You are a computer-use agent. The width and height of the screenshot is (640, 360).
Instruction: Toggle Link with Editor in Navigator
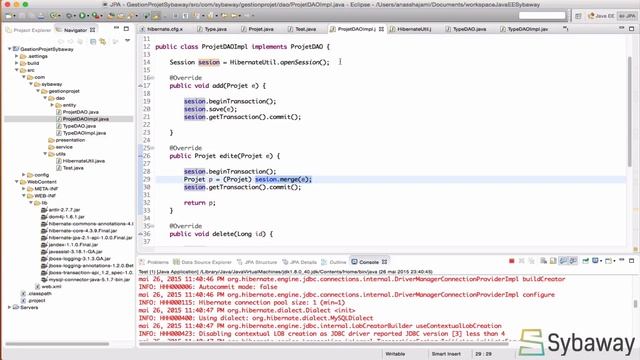(x=102, y=41)
